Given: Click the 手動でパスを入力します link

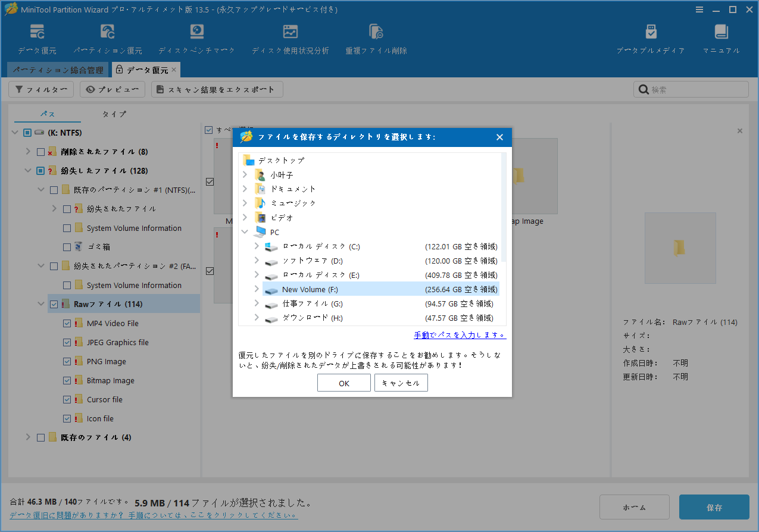Looking at the screenshot, I should click(460, 335).
